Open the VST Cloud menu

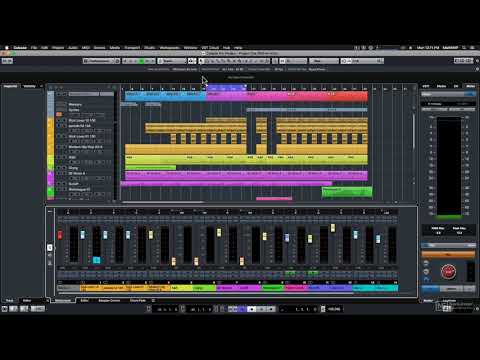click(x=210, y=48)
